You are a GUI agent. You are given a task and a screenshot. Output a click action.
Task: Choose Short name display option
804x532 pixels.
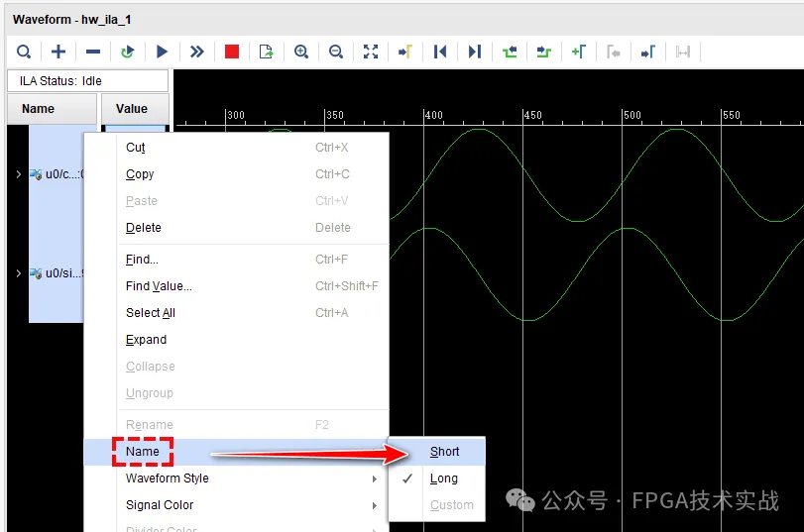point(444,452)
